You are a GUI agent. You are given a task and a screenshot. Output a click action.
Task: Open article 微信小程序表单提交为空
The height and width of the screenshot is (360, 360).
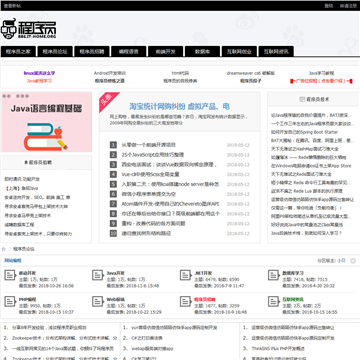click(x=148, y=194)
